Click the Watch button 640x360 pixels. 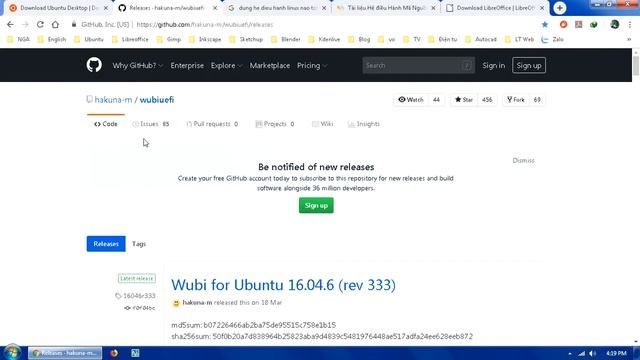point(411,100)
